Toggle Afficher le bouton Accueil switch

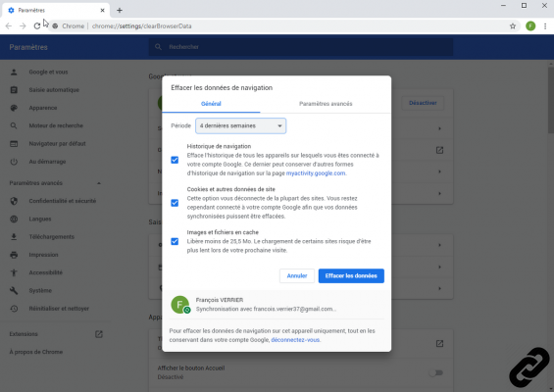[436, 373]
